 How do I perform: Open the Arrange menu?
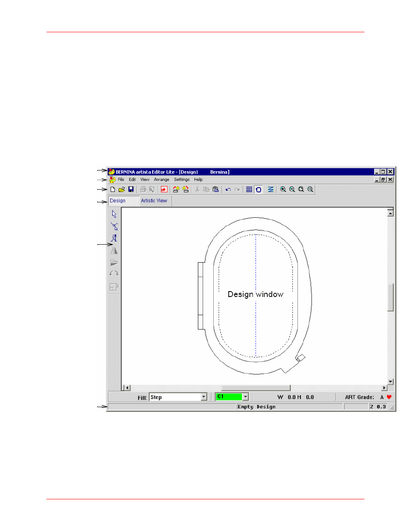click(162, 179)
